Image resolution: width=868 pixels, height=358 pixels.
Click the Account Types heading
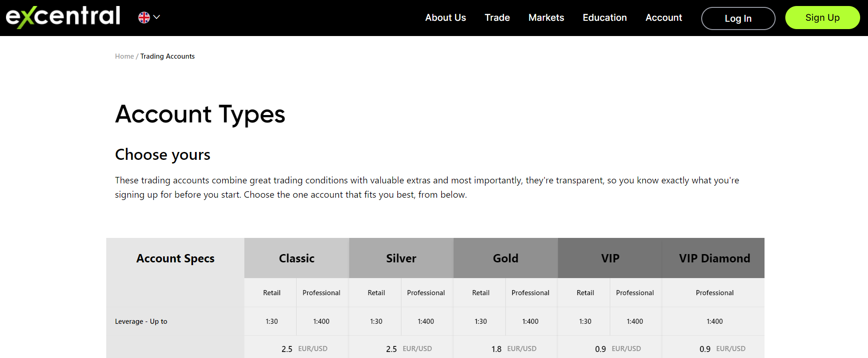[200, 114]
